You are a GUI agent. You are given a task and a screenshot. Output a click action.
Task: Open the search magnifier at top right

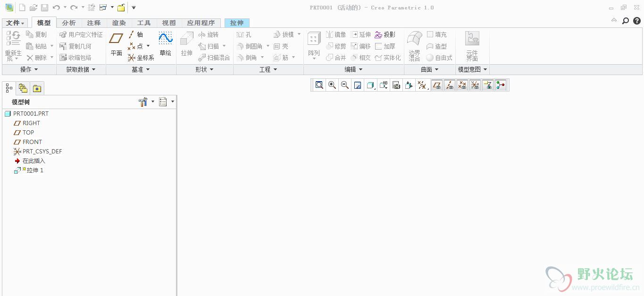click(x=626, y=21)
